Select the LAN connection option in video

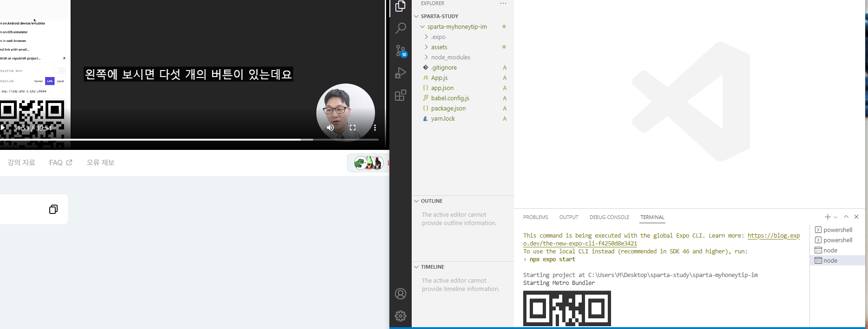click(50, 81)
